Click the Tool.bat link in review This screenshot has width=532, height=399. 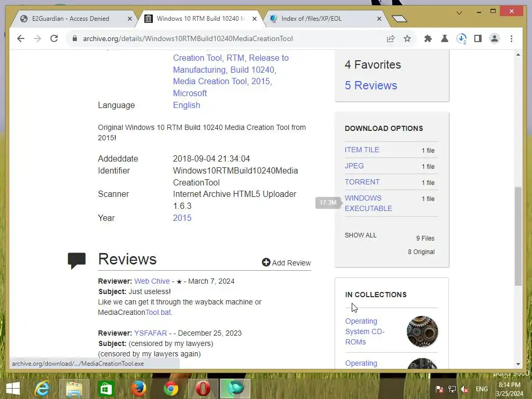coord(158,312)
